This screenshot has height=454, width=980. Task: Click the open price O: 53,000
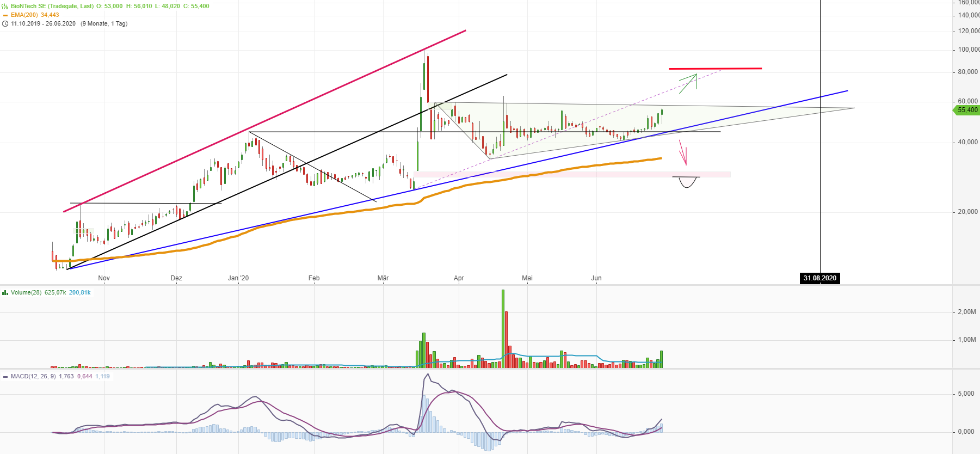tap(109, 7)
